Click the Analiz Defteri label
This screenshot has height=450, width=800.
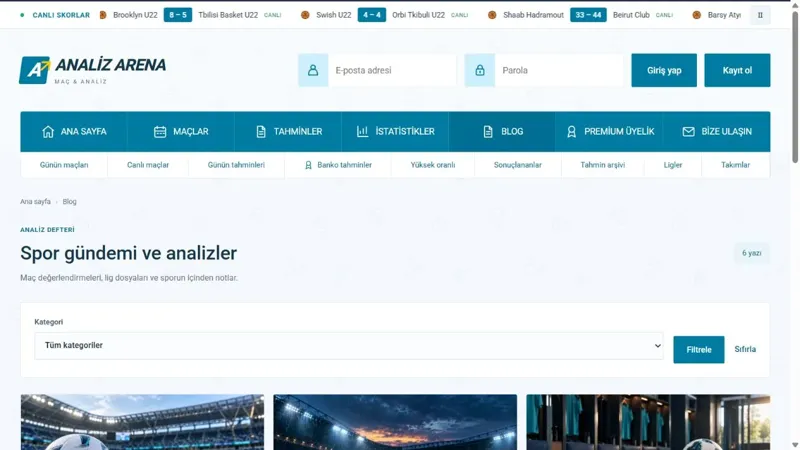pos(47,230)
